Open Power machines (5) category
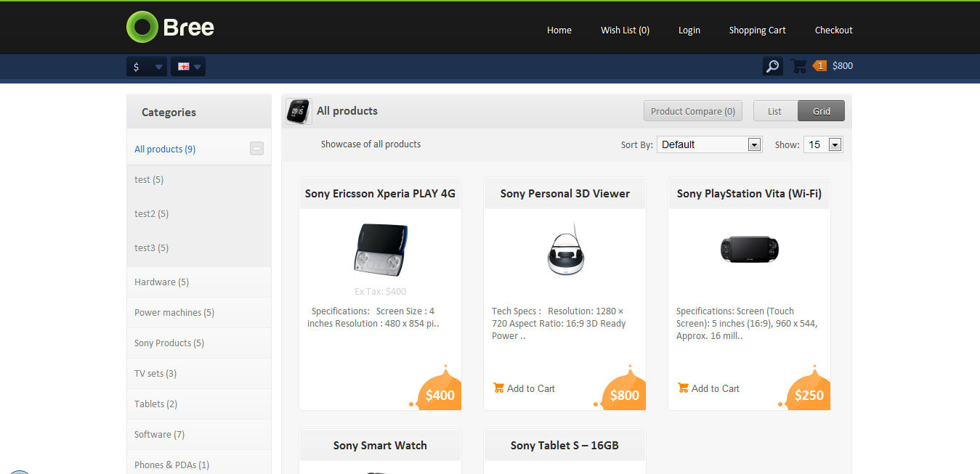 (174, 312)
